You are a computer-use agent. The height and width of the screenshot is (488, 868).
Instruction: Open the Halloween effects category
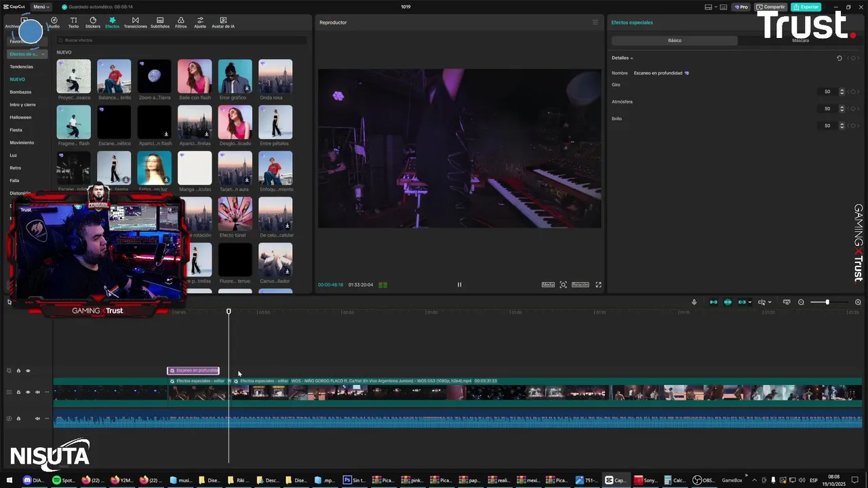[20, 117]
